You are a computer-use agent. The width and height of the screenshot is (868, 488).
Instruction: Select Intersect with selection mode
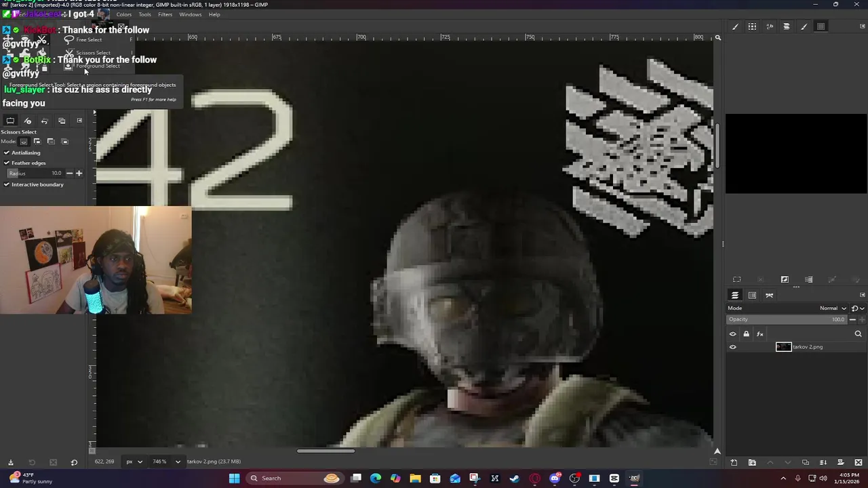point(65,141)
